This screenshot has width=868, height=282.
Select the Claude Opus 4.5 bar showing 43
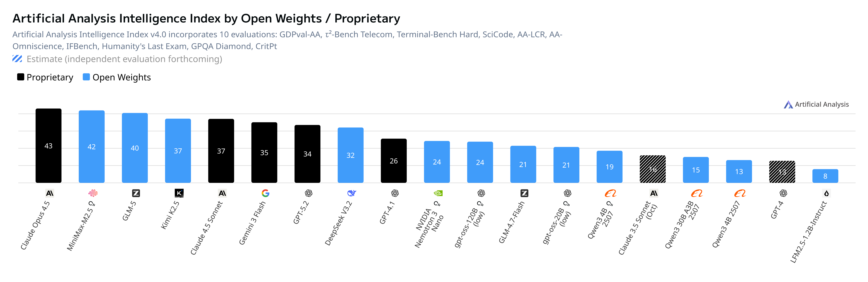coord(48,146)
